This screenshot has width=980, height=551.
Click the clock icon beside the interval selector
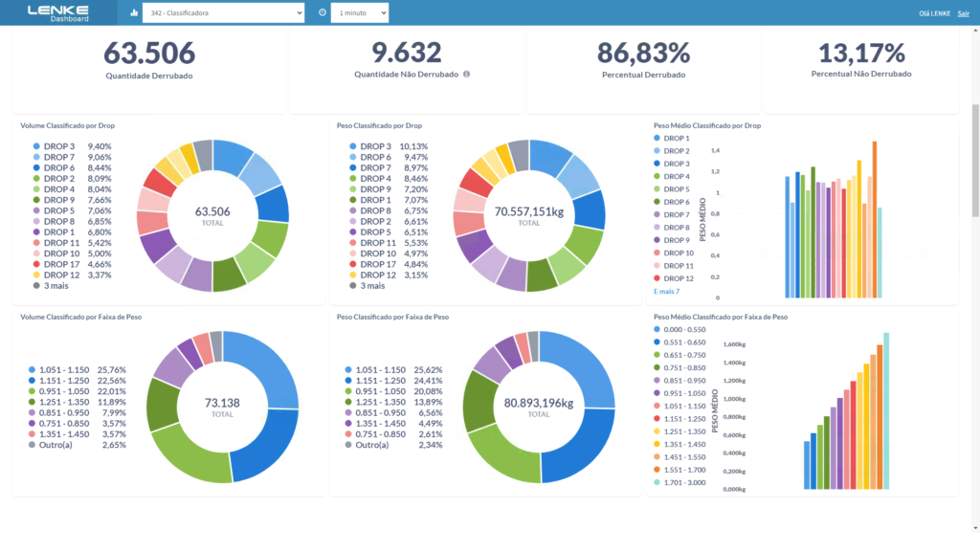pos(323,12)
